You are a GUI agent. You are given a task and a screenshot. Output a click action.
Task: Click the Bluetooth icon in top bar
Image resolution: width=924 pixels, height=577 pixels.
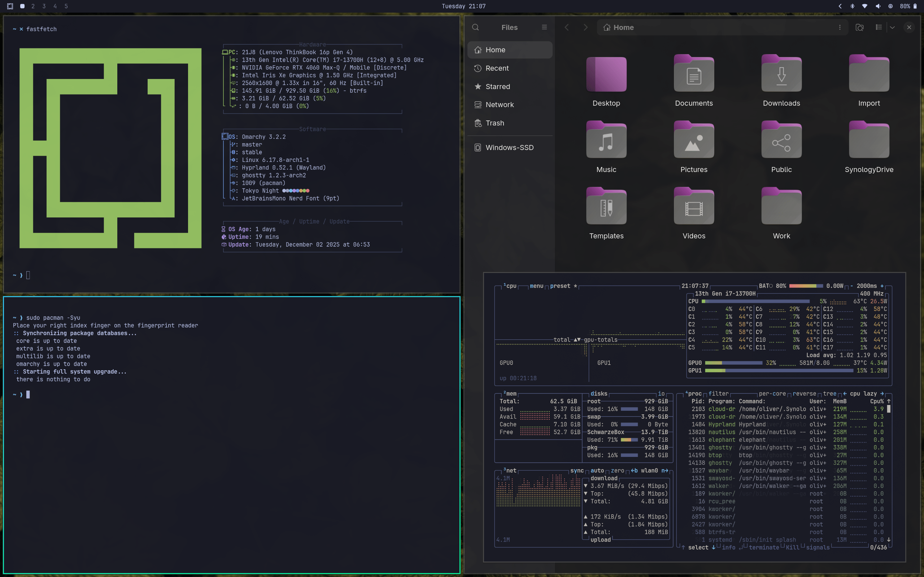click(x=852, y=6)
